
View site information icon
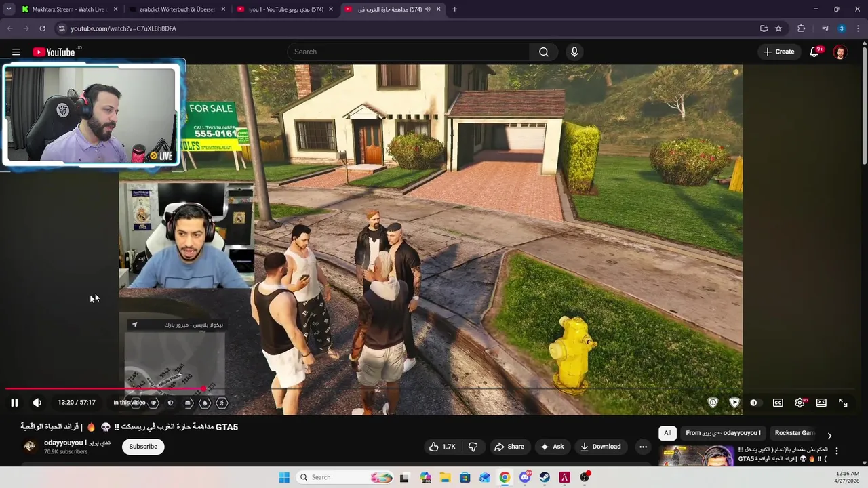point(61,28)
